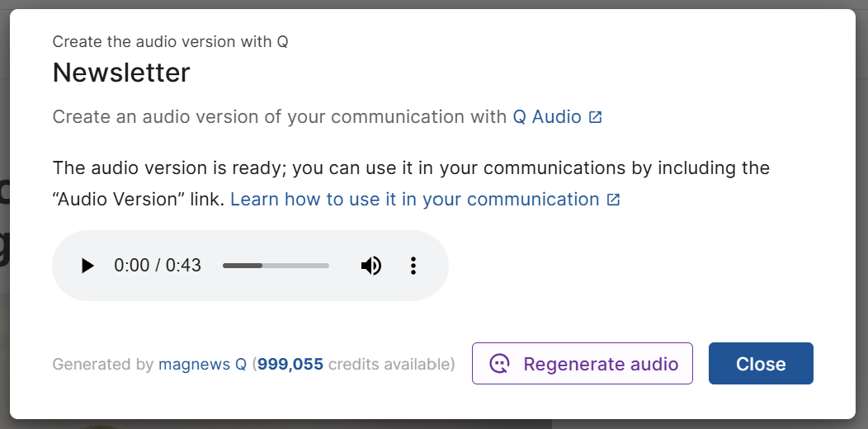Image resolution: width=868 pixels, height=429 pixels.
Task: Click the 999,055 credits count
Action: tap(290, 364)
